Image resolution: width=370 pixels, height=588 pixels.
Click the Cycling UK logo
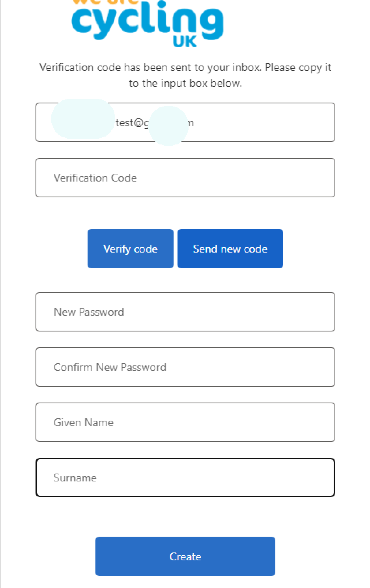(147, 22)
